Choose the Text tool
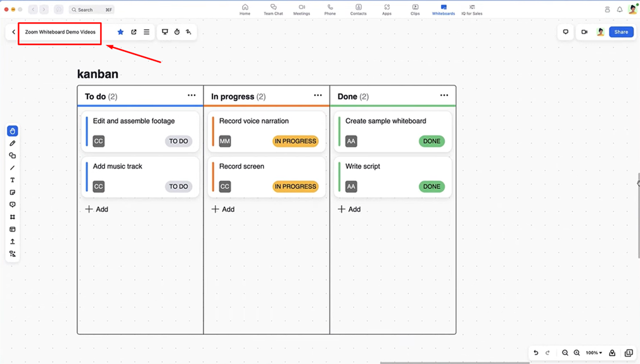This screenshot has height=364, width=640. coord(12,180)
